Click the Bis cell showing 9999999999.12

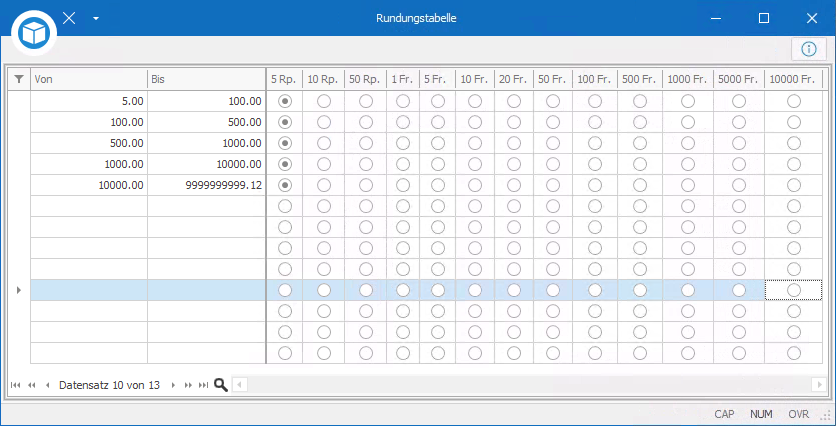[207, 185]
